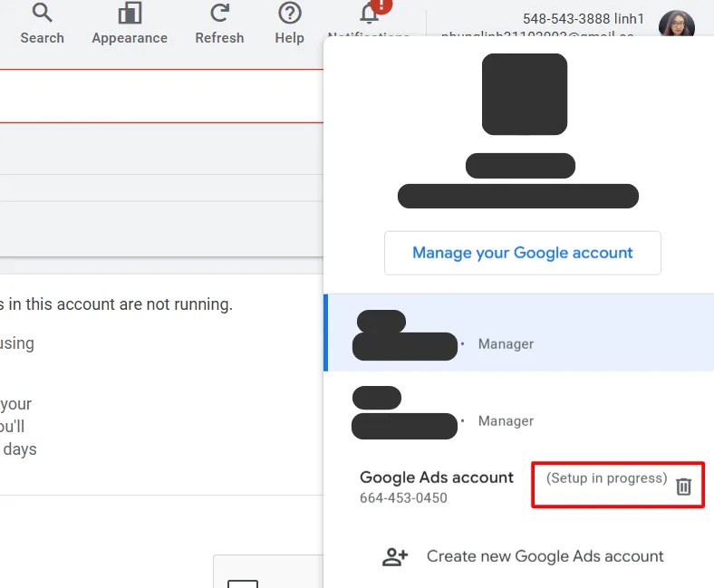714x588 pixels.
Task: Select the second Manager account row
Action: pyautogui.click(x=518, y=412)
